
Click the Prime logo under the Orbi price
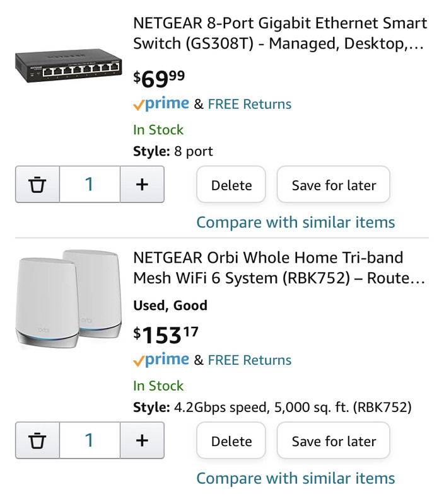click(x=161, y=360)
